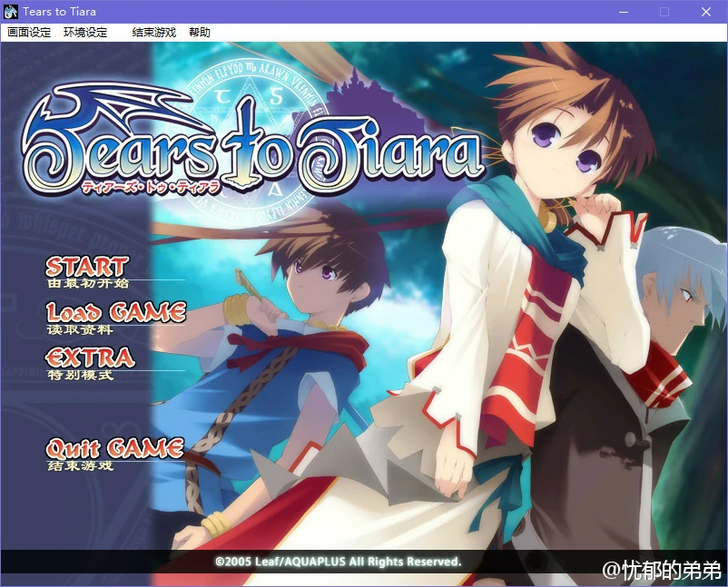Click the 忧郁的弟弟 watermark text
The width and height of the screenshot is (728, 587).
(664, 566)
